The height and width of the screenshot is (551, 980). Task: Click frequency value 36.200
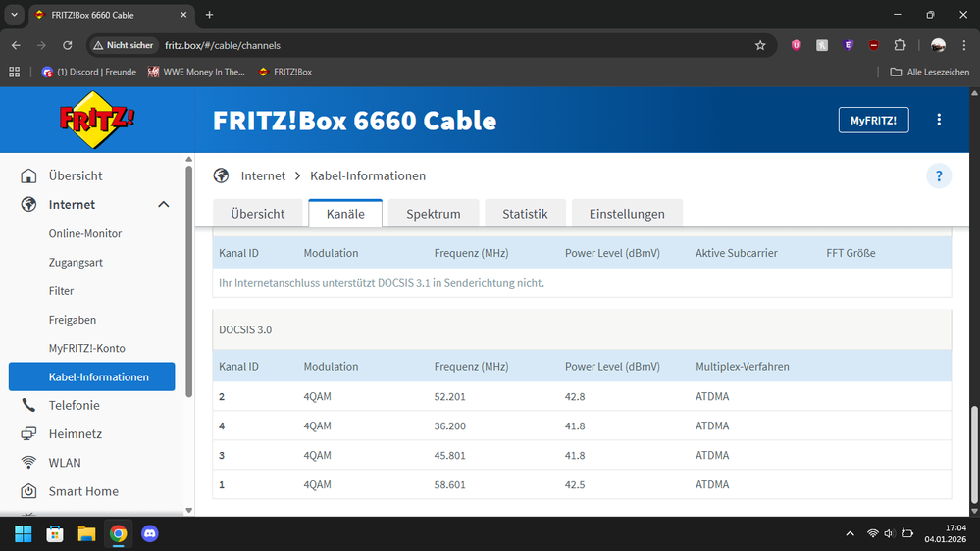coord(450,426)
